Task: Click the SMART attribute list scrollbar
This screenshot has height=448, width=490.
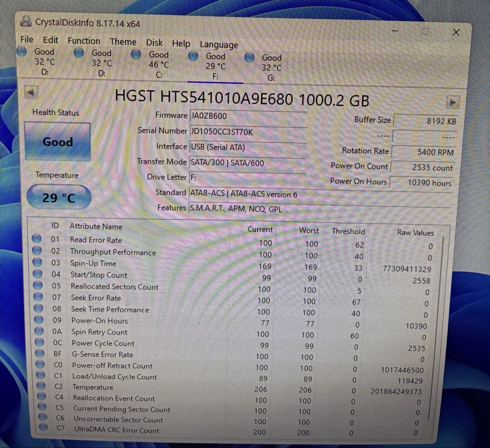Action: click(436, 328)
